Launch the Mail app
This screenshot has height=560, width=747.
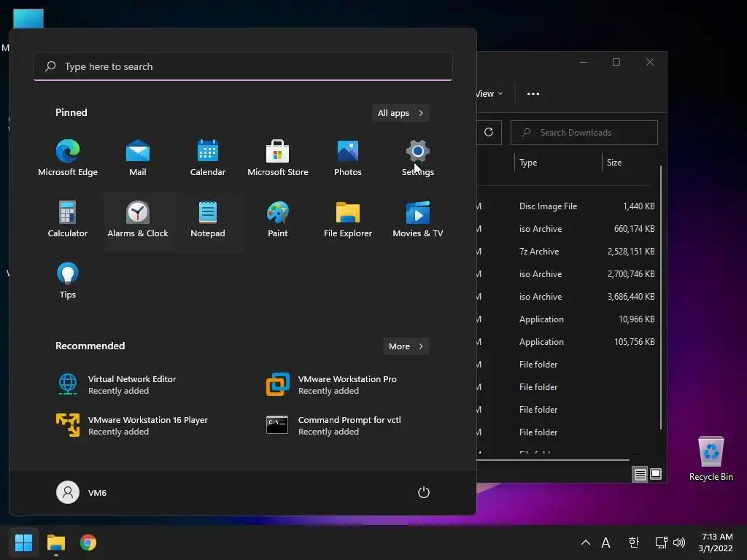pyautogui.click(x=138, y=158)
